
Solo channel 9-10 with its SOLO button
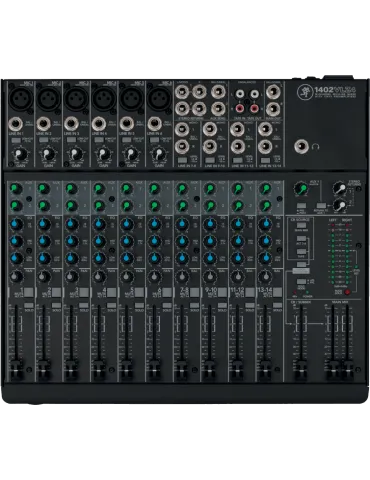click(222, 305)
